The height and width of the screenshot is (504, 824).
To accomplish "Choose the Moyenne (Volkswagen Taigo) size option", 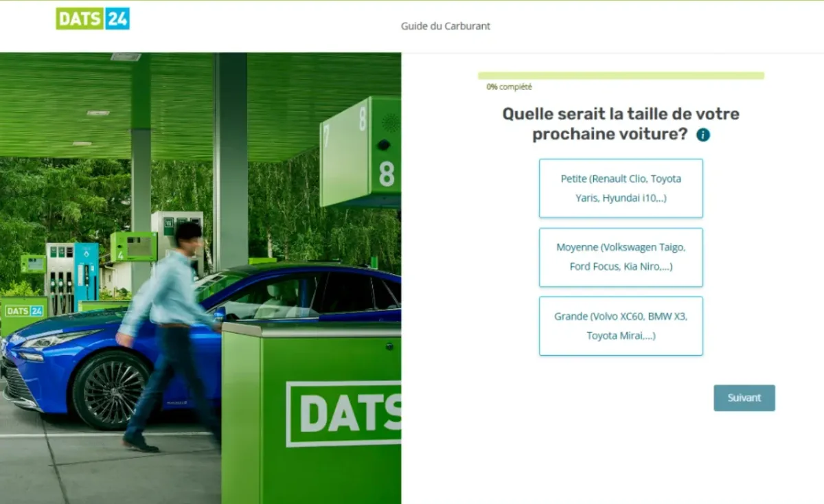I will click(x=621, y=257).
